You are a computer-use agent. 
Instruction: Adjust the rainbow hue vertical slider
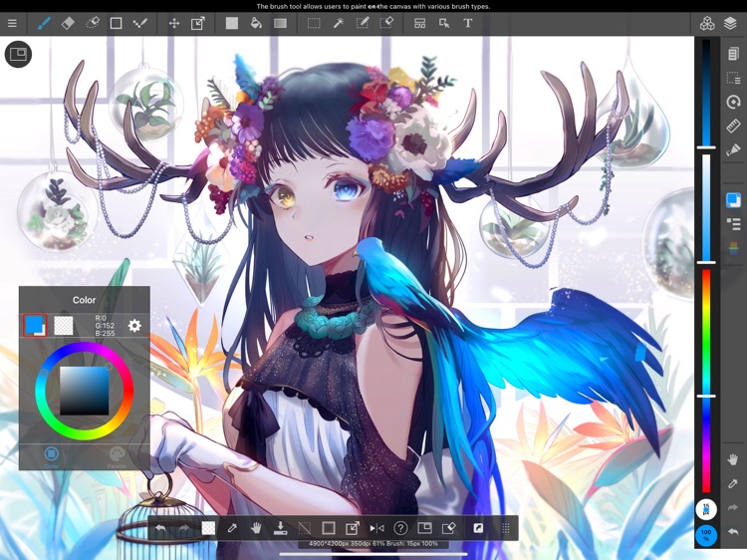tap(706, 382)
